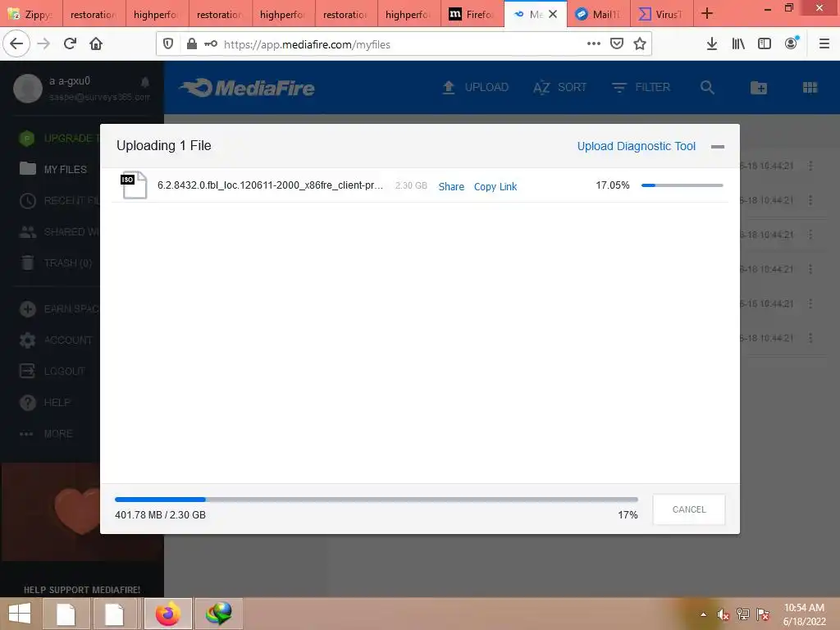Switch to the first restoration tab
Viewport: 840px width, 630px height.
coord(94,14)
